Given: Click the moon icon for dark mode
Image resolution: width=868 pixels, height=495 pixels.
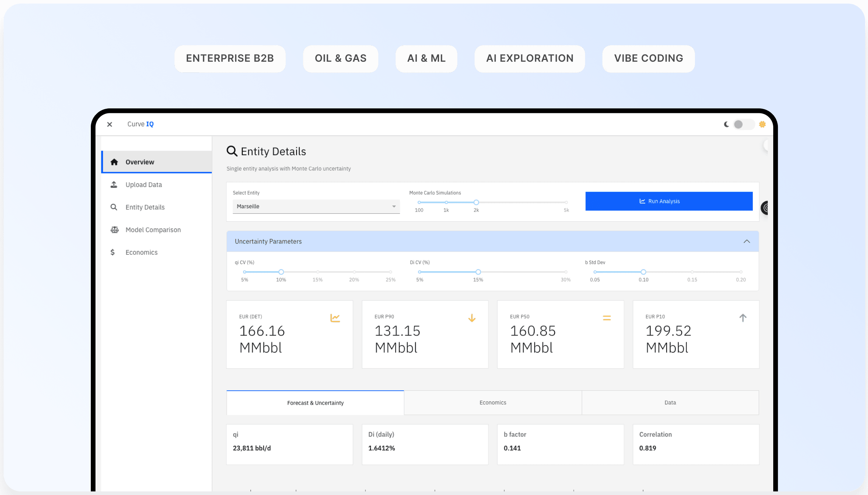Looking at the screenshot, I should point(726,124).
